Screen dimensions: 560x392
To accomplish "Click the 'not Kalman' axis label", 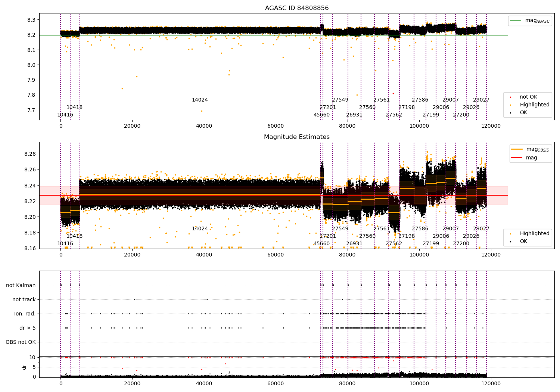I will [21, 286].
